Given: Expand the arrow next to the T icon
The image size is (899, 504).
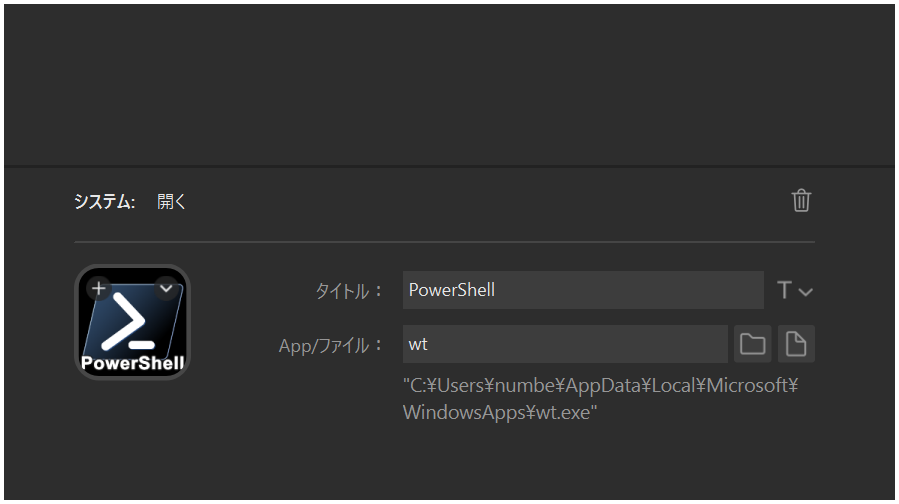Looking at the screenshot, I should tap(806, 292).
